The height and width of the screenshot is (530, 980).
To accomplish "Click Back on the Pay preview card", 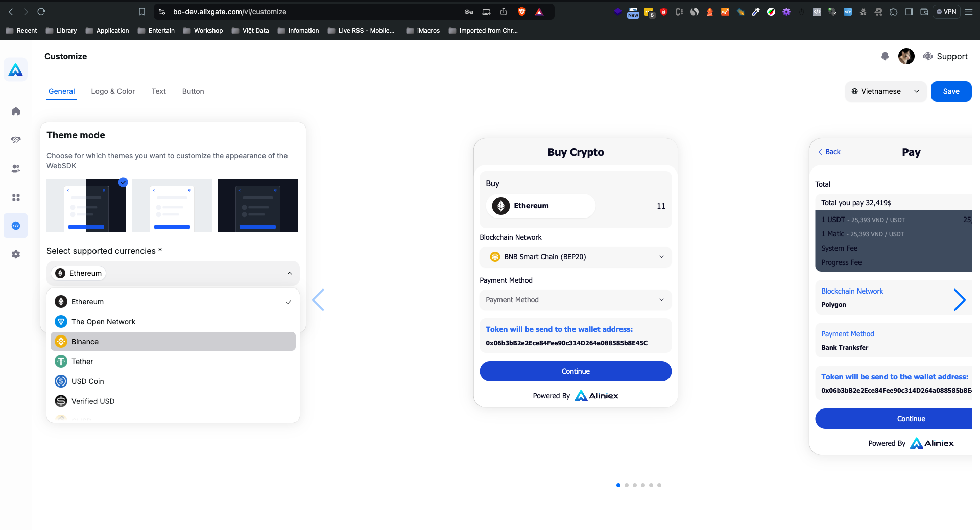I will 828,152.
